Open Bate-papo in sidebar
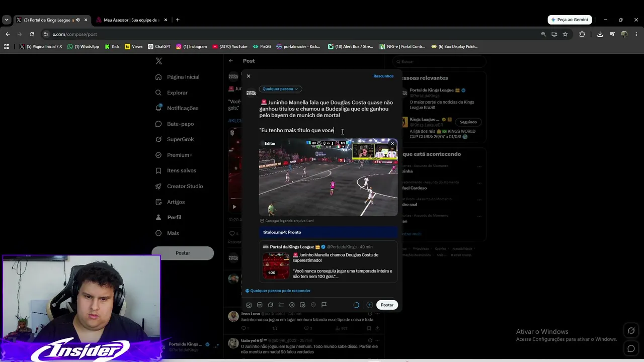 click(175, 124)
